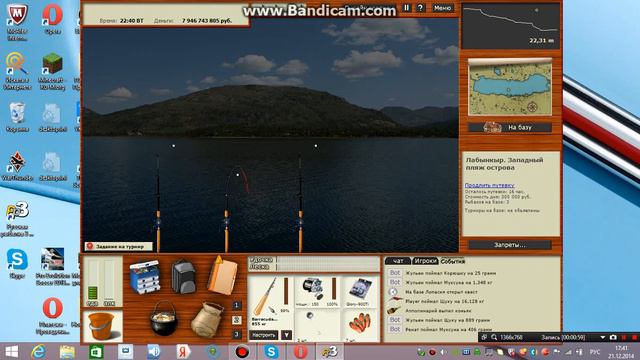Switch to the Чат tab
The image size is (640, 360).
click(x=397, y=261)
